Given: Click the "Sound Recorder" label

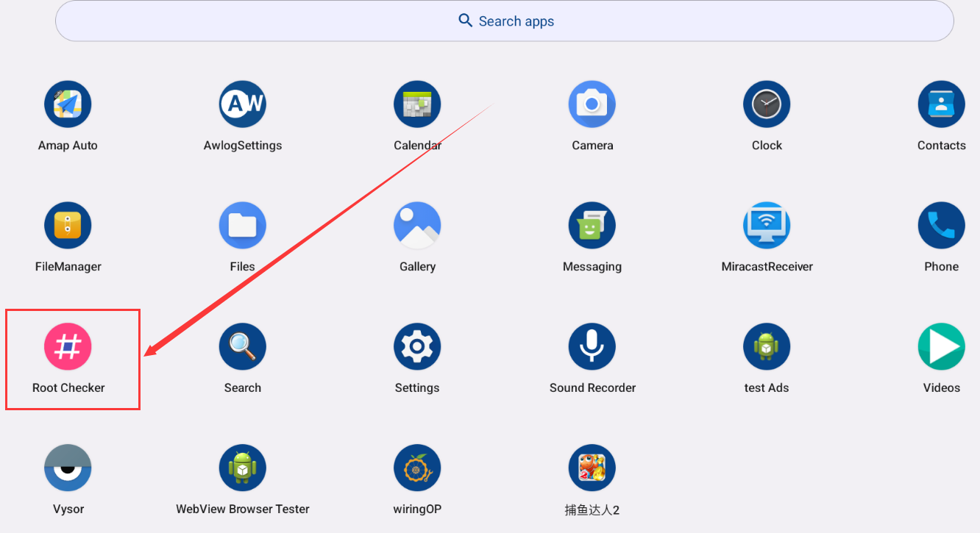Looking at the screenshot, I should point(592,387).
